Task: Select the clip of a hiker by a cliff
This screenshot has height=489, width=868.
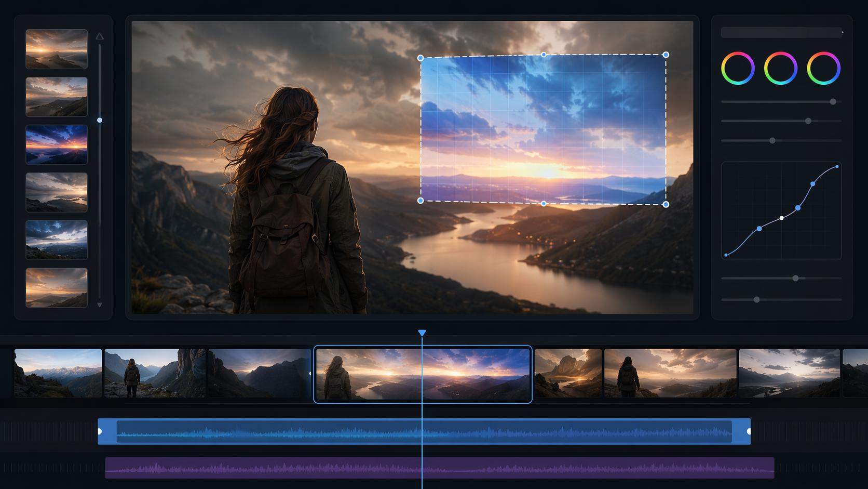Action: (x=155, y=373)
